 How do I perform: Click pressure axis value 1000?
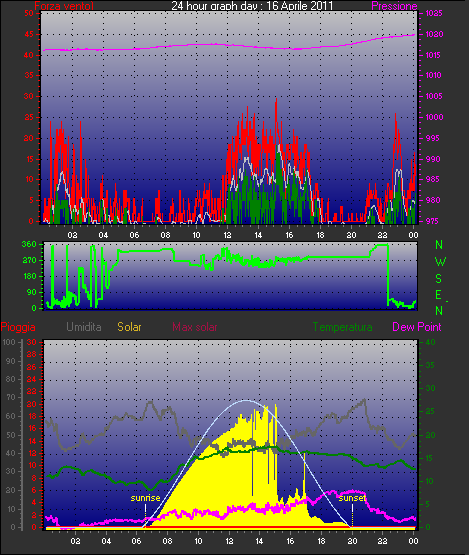(434, 117)
